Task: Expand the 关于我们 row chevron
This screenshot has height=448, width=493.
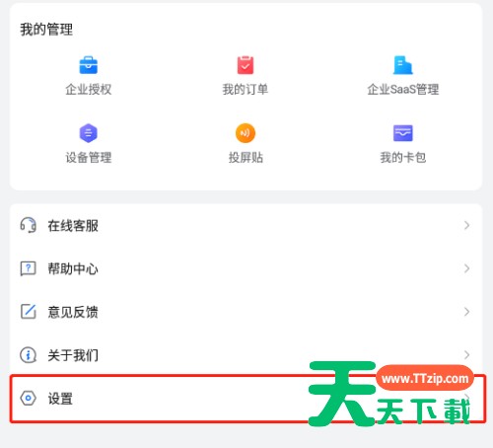Action: (x=466, y=354)
